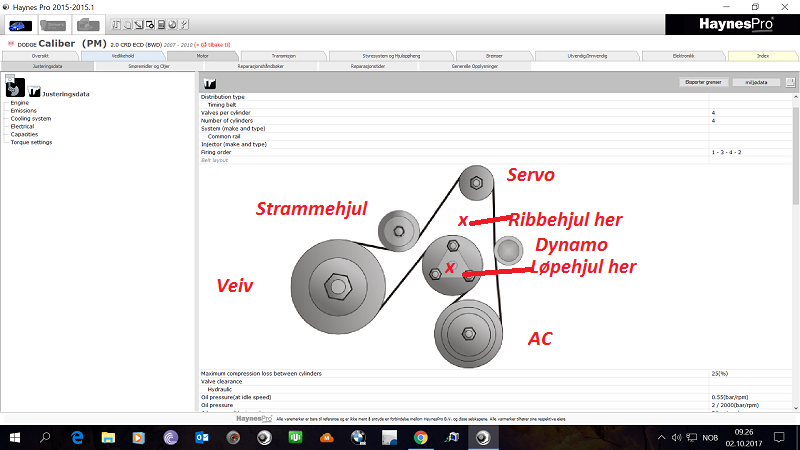Select Capacities in the tree
800x450 pixels.
24,134
